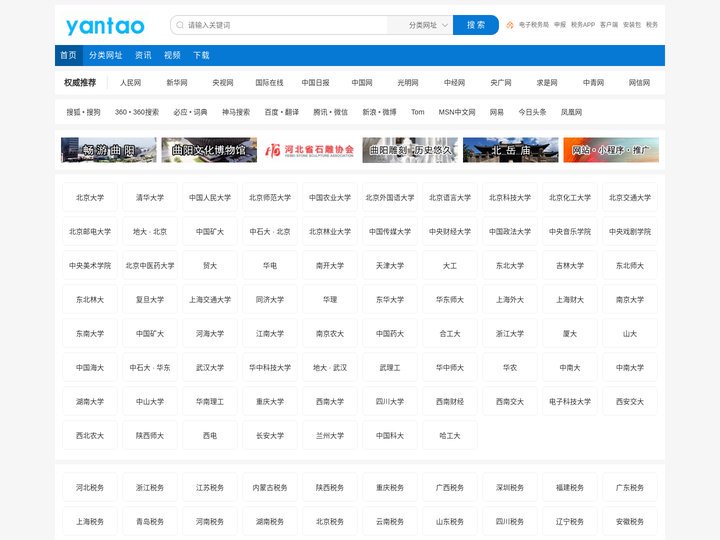Open the 电子科技大学 tile

570,401
